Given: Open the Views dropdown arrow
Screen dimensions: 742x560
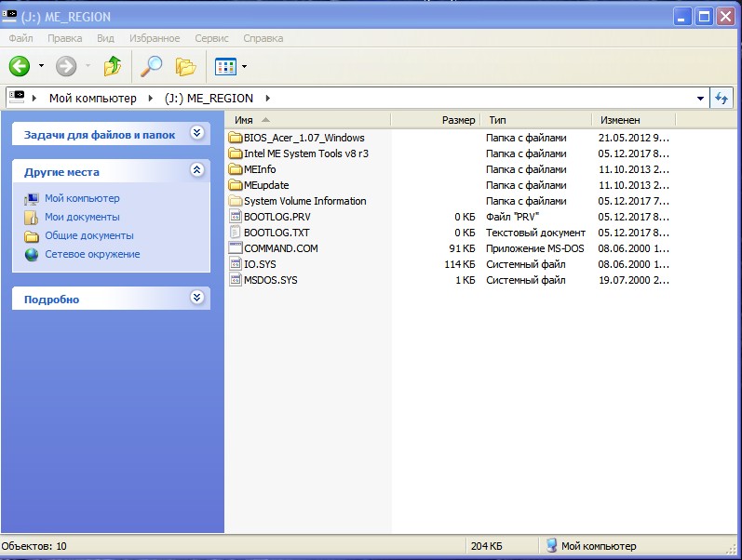Looking at the screenshot, I should 244,66.
